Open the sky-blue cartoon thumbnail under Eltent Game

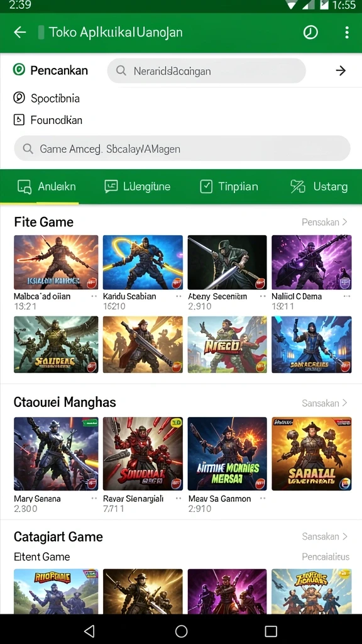click(x=312, y=591)
